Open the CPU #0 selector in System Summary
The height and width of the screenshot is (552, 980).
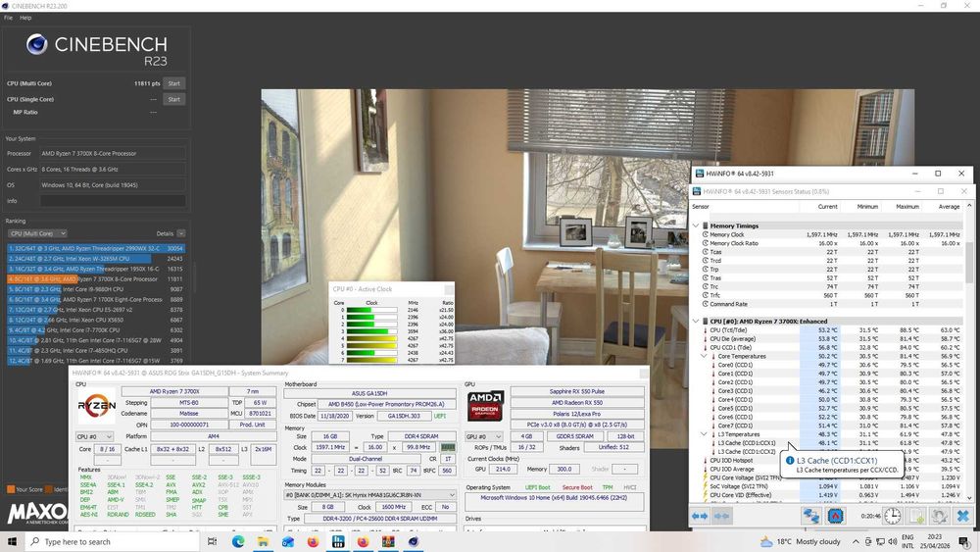click(94, 436)
